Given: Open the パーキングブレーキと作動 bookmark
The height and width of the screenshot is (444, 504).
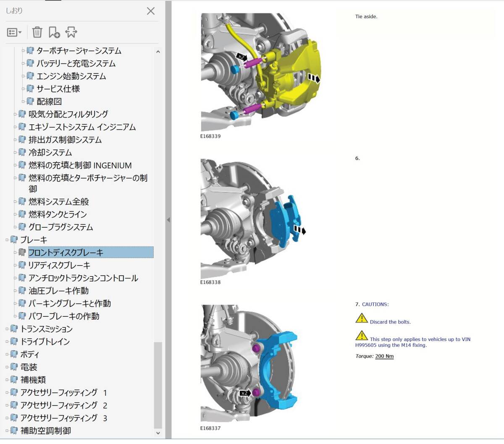Looking at the screenshot, I should pyautogui.click(x=70, y=303).
